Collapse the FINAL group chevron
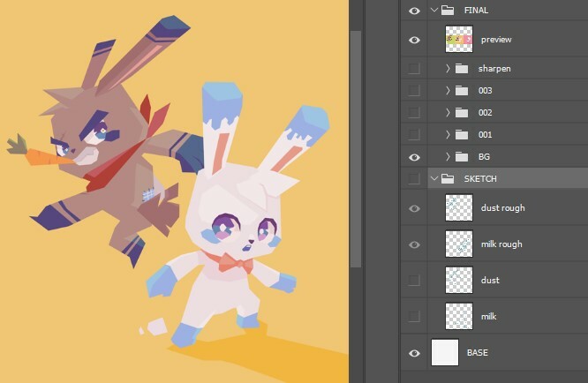 [434, 10]
